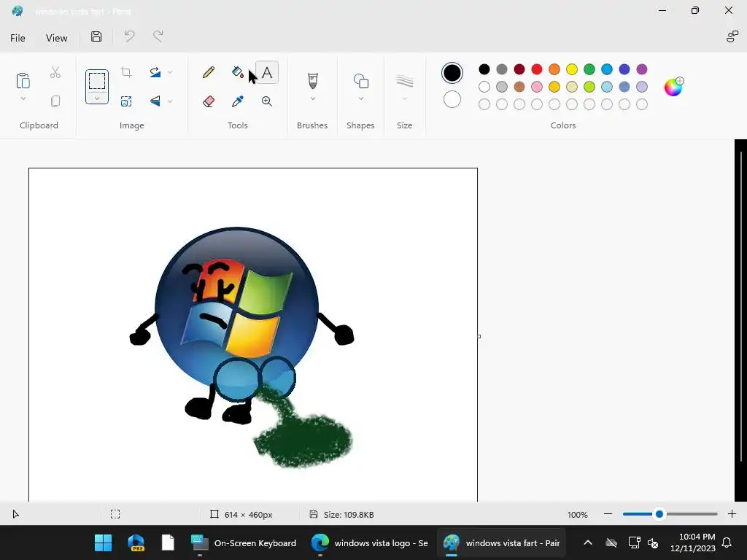Click the Share icon at top right
Viewport: 747px width, 560px height.
732,36
